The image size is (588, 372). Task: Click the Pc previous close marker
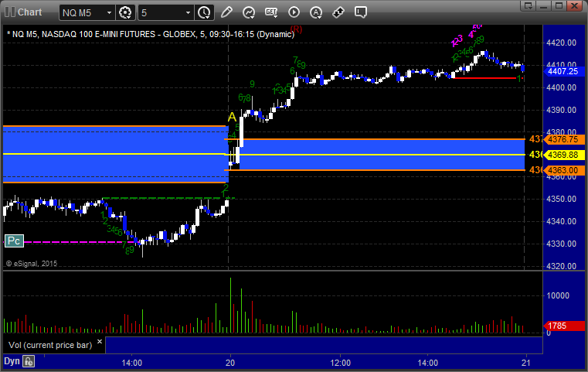pyautogui.click(x=14, y=241)
